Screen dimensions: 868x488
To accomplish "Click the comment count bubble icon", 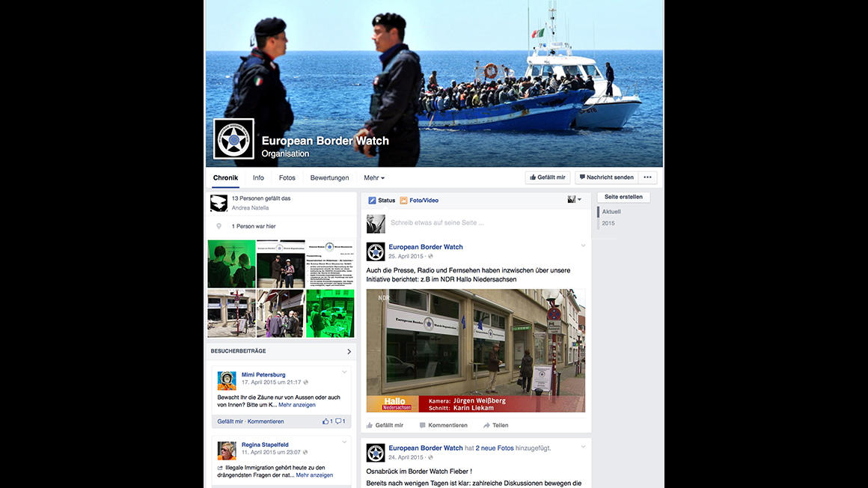I will point(340,421).
